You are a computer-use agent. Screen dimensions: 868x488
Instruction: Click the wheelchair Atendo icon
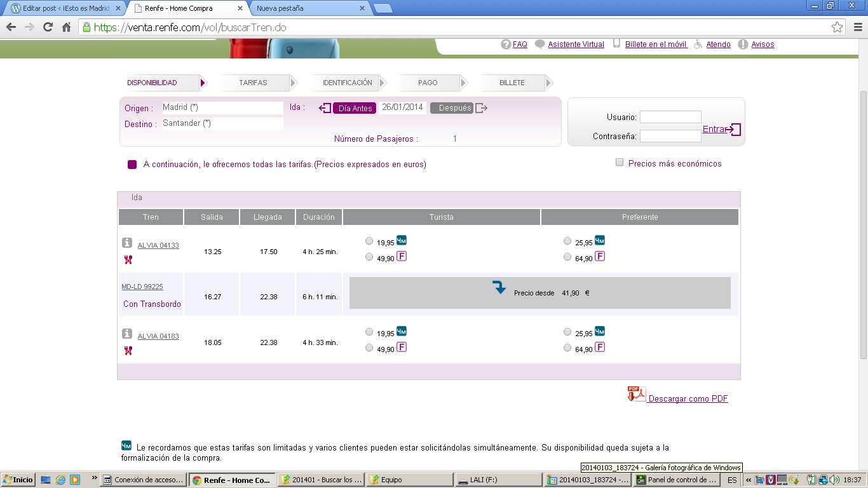[698, 44]
